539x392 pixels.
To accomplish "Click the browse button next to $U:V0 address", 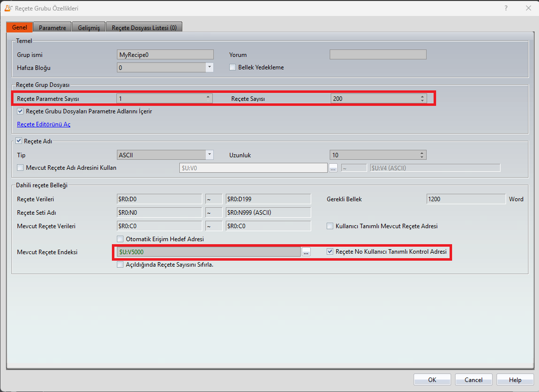I will point(333,168).
